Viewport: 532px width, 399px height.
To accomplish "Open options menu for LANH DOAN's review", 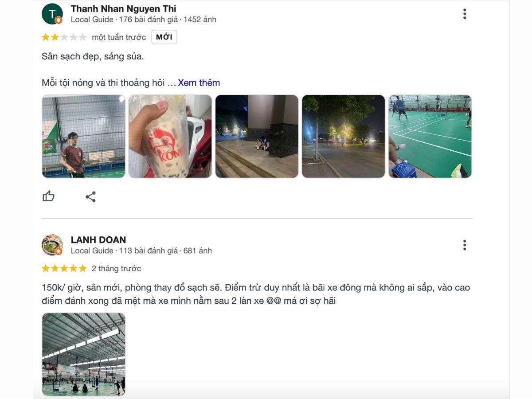I will click(465, 245).
